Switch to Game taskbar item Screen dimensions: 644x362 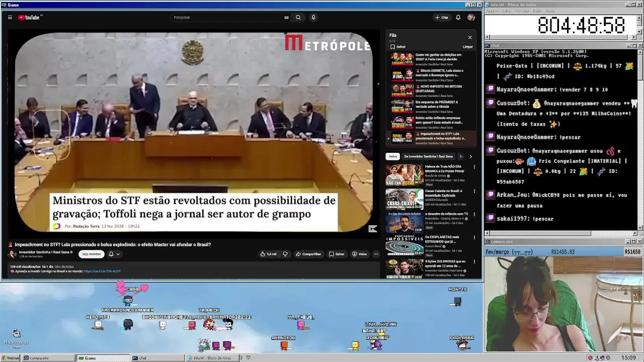tap(103, 358)
